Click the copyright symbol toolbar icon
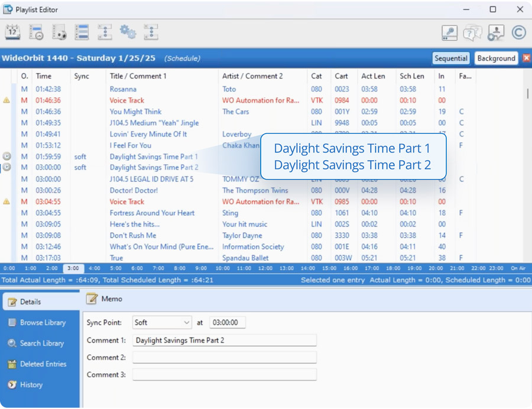532x409 pixels. coord(518,33)
